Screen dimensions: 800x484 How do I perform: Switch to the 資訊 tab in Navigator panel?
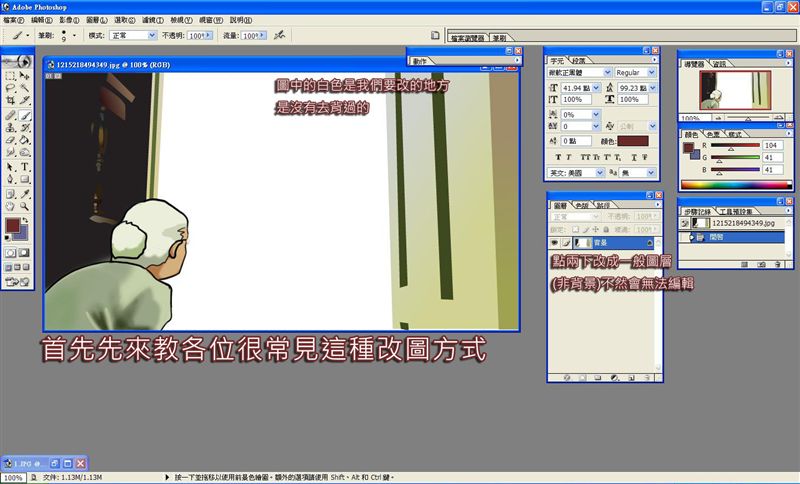tap(719, 64)
